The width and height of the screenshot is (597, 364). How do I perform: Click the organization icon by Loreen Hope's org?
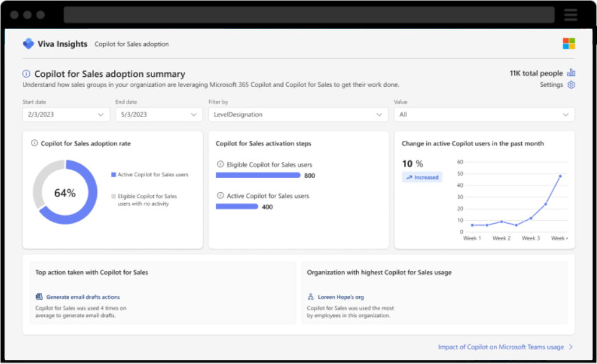tap(311, 296)
